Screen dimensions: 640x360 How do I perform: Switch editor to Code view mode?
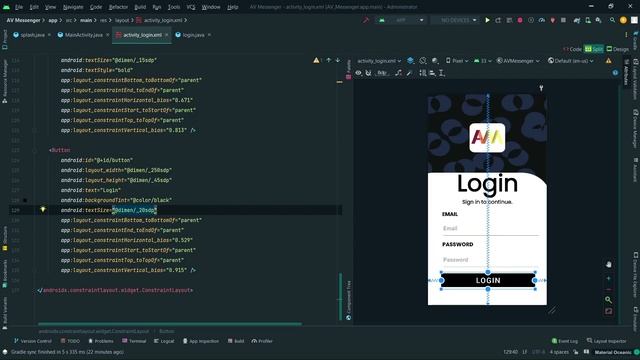tap(572, 49)
